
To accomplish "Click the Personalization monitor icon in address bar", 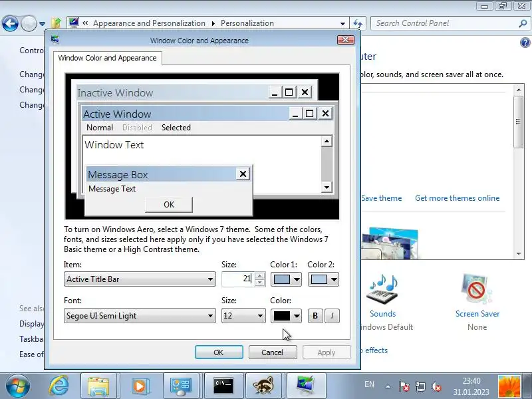I will pos(74,23).
